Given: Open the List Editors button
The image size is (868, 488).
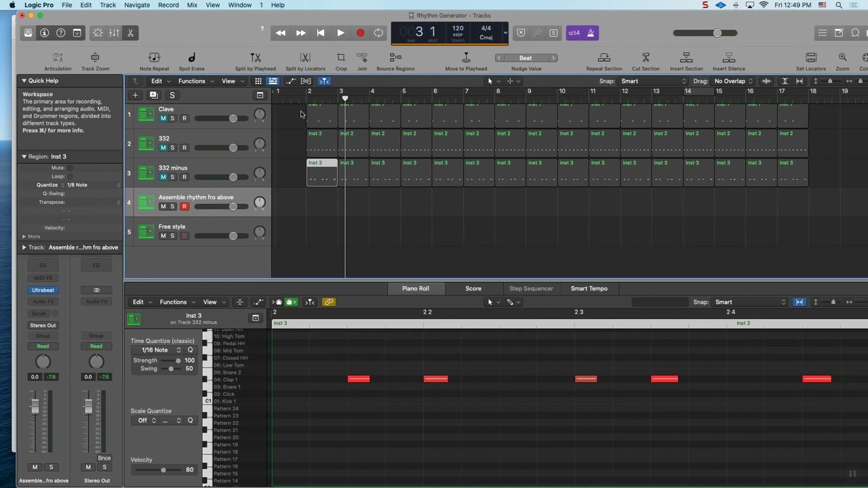Looking at the screenshot, I should [x=822, y=33].
